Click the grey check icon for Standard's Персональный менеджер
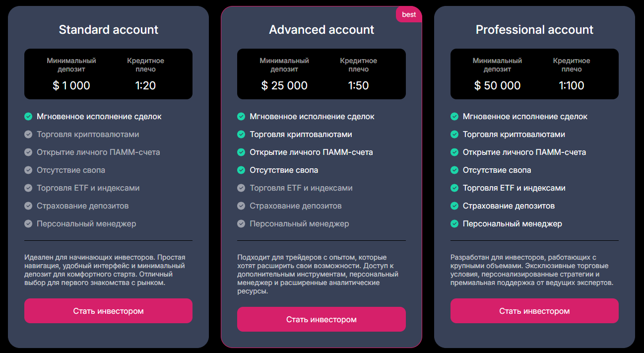This screenshot has height=353, width=644. 28,224
